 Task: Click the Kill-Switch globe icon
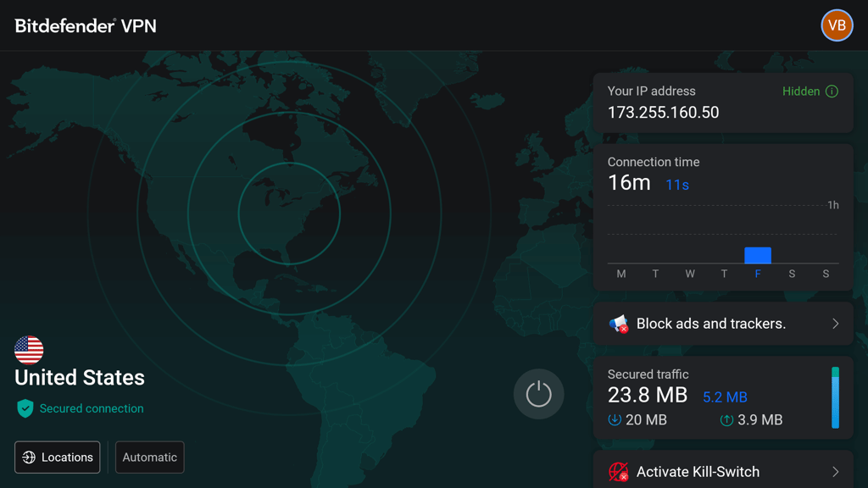(618, 472)
